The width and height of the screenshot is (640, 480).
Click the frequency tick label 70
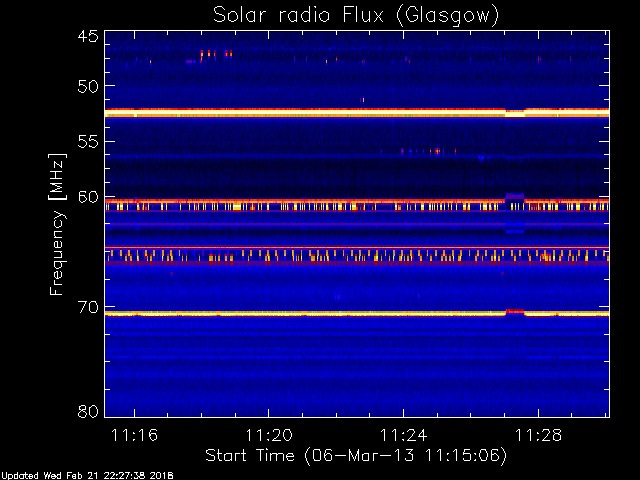tap(88, 307)
